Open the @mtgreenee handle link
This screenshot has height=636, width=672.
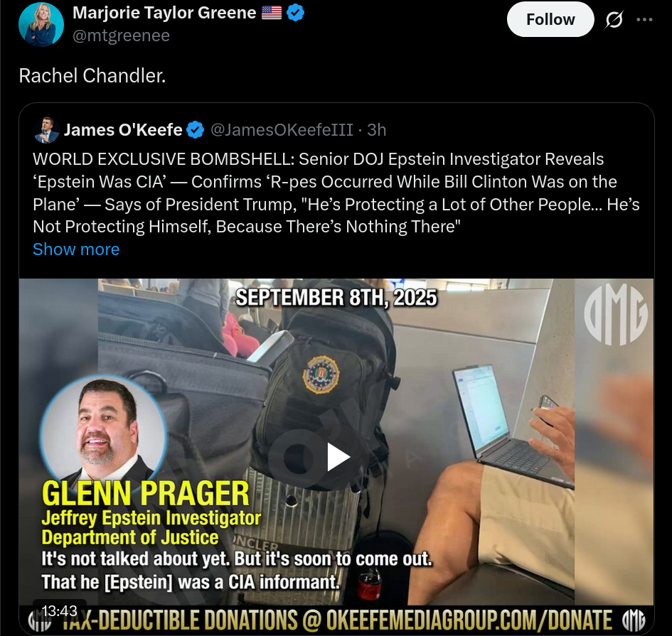pyautogui.click(x=121, y=36)
